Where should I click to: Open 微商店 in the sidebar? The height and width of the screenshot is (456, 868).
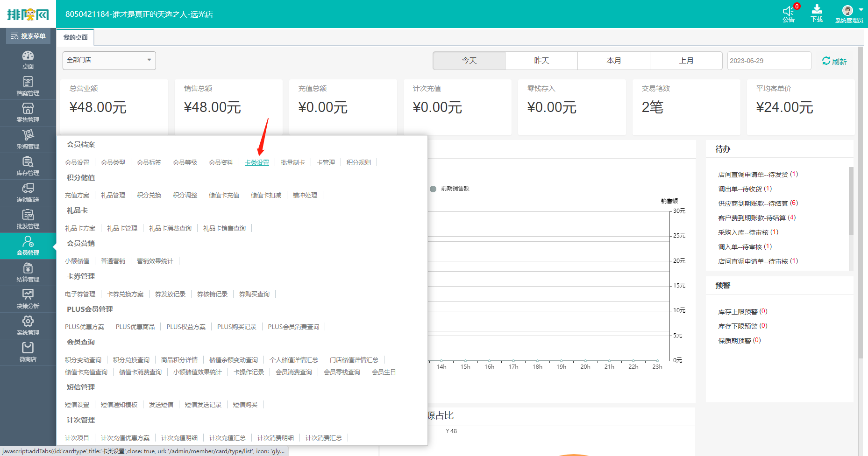28,352
